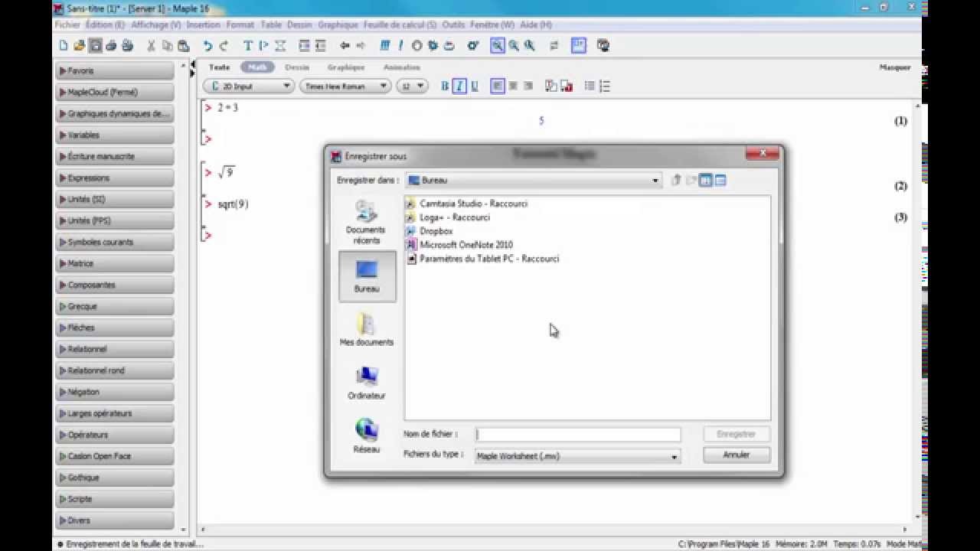The height and width of the screenshot is (551, 980).
Task: Click the Open file folder icon
Action: (79, 46)
